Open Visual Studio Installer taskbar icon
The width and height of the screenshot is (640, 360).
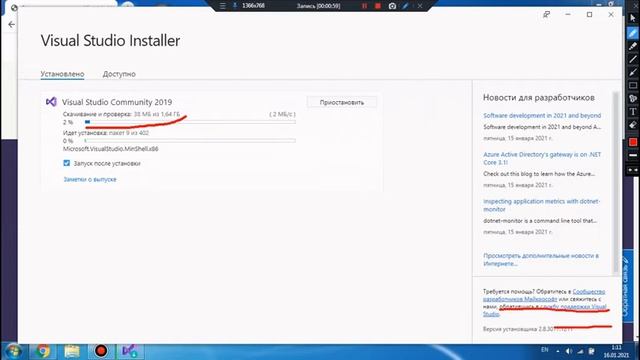click(130, 351)
